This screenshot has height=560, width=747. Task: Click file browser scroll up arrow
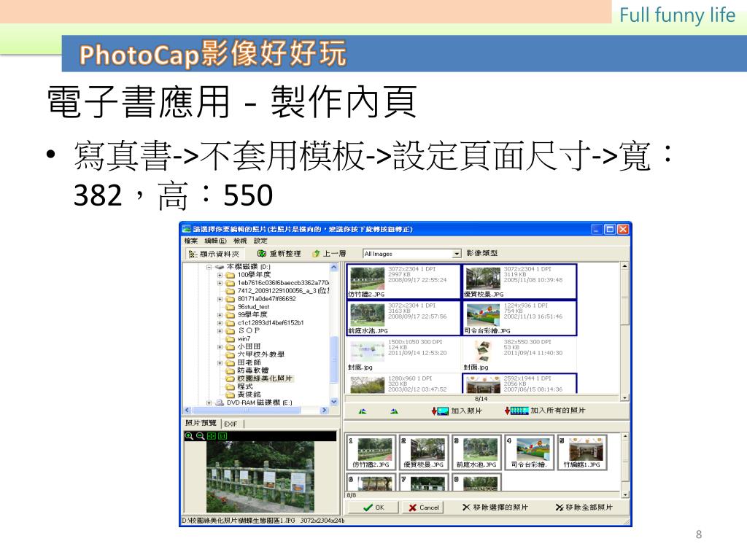point(624,266)
